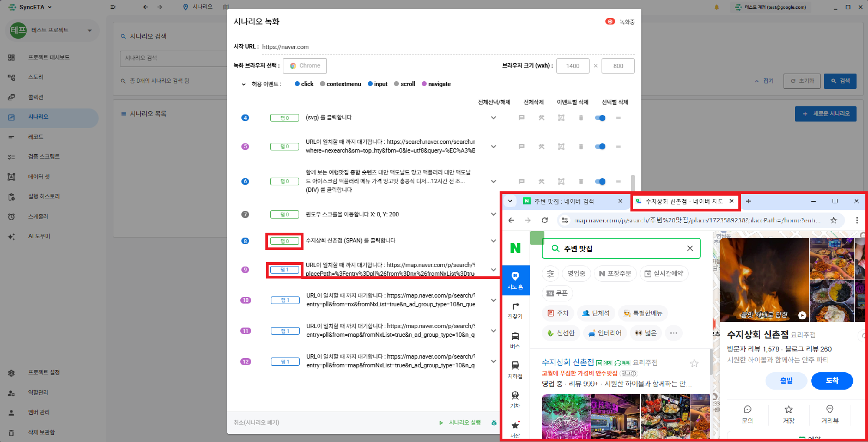Expand step 4 details with its chevron

[x=494, y=118]
